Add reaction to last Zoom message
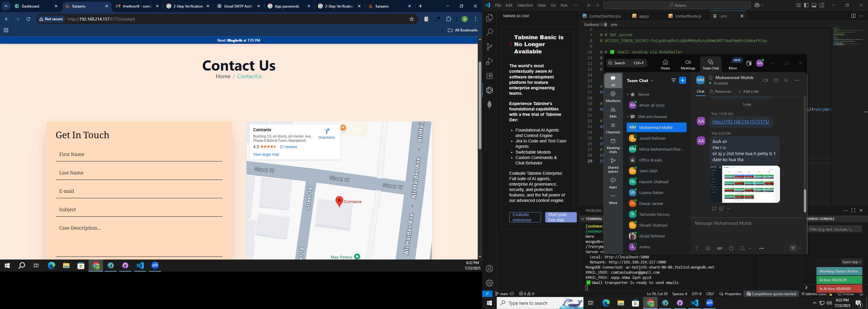868x309 pixels. [x=722, y=209]
